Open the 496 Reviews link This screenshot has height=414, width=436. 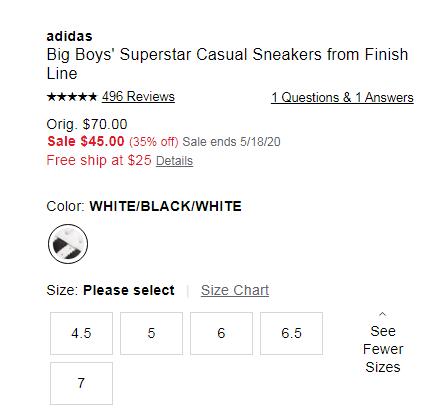coord(138,97)
